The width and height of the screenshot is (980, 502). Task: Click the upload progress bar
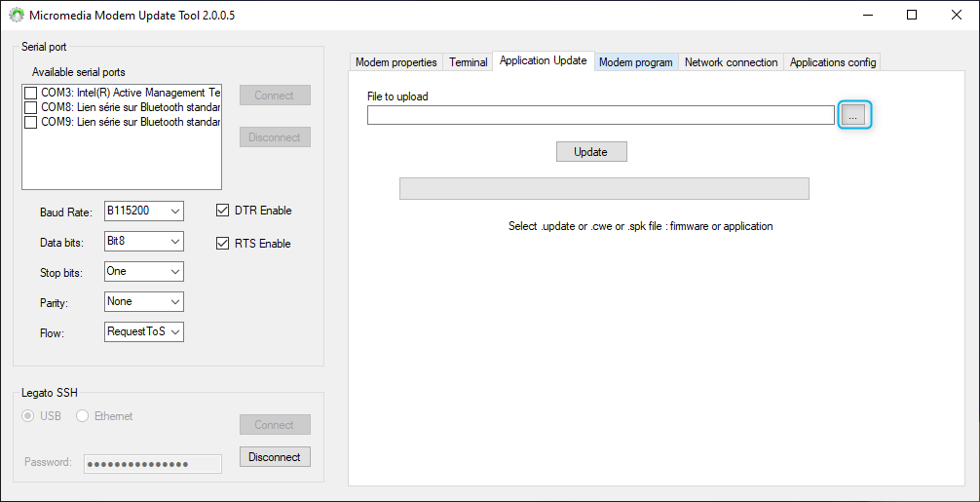(x=604, y=188)
